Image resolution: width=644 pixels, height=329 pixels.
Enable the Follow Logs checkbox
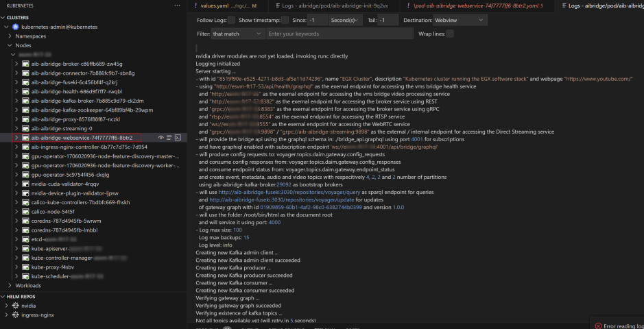click(231, 21)
